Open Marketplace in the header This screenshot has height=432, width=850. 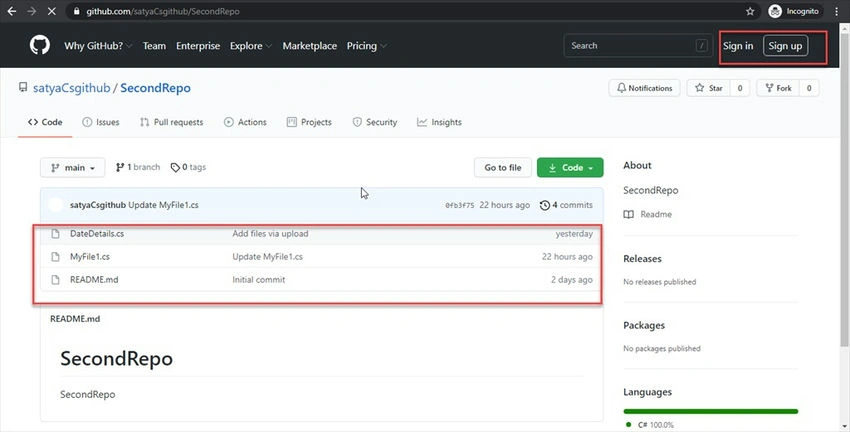pyautogui.click(x=310, y=46)
